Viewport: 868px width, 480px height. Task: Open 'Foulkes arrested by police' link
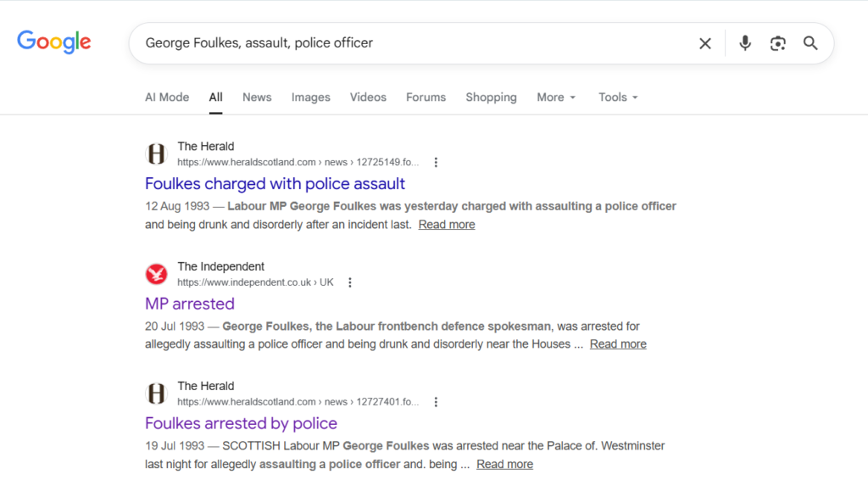click(242, 423)
